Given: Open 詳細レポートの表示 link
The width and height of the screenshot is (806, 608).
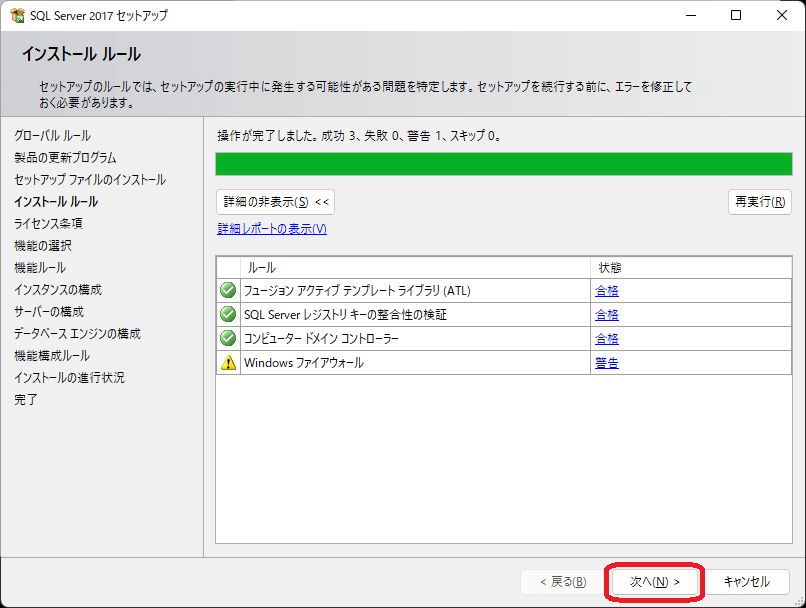Looking at the screenshot, I should coord(272,229).
